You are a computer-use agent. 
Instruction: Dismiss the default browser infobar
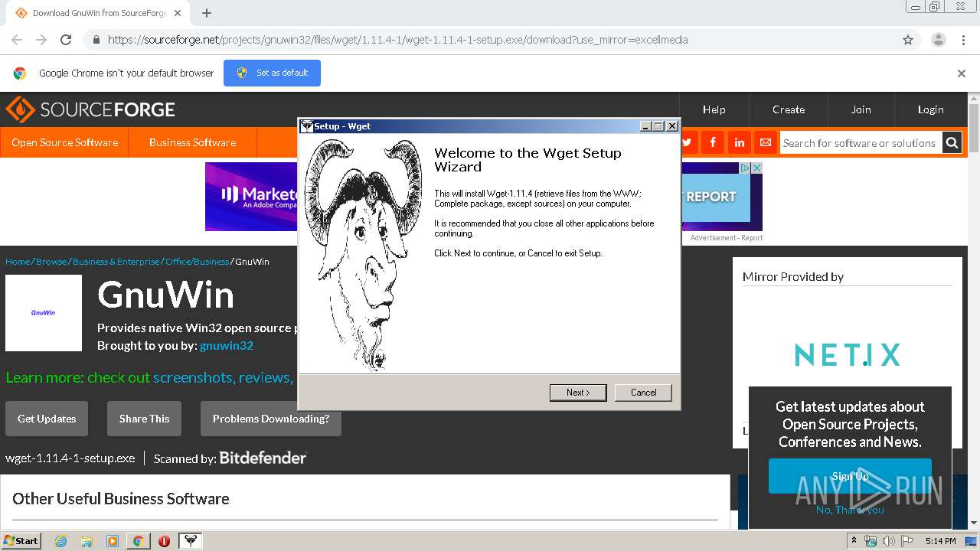coord(962,73)
